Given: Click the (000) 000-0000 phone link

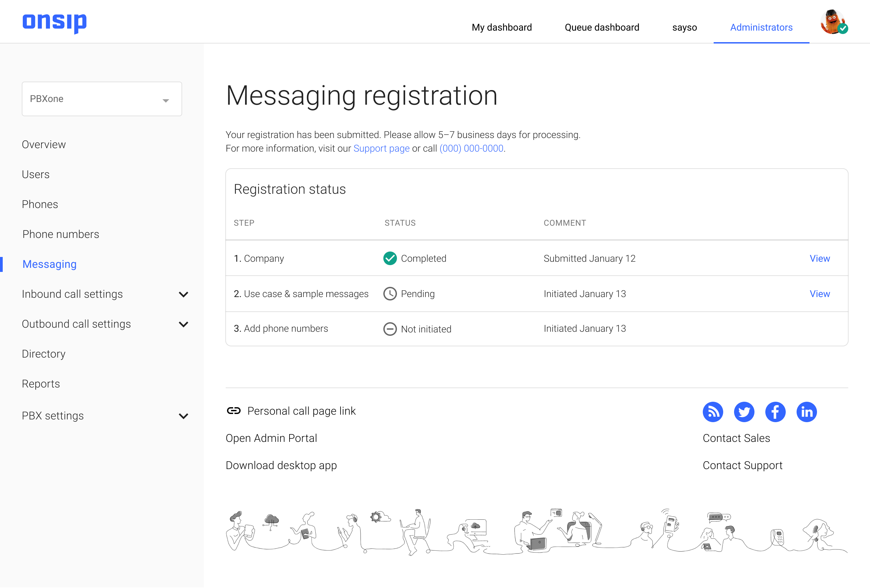Looking at the screenshot, I should pyautogui.click(x=471, y=149).
